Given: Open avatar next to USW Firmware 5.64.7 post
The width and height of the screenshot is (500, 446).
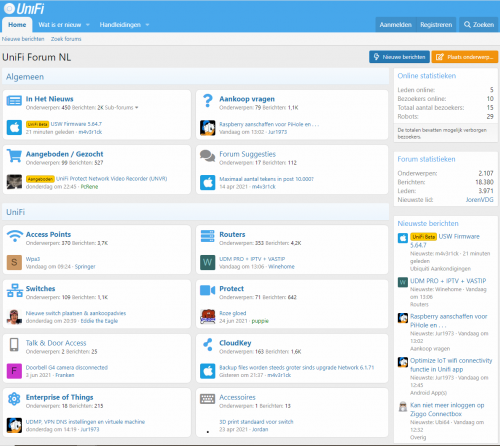Looking at the screenshot, I should [x=14, y=127].
